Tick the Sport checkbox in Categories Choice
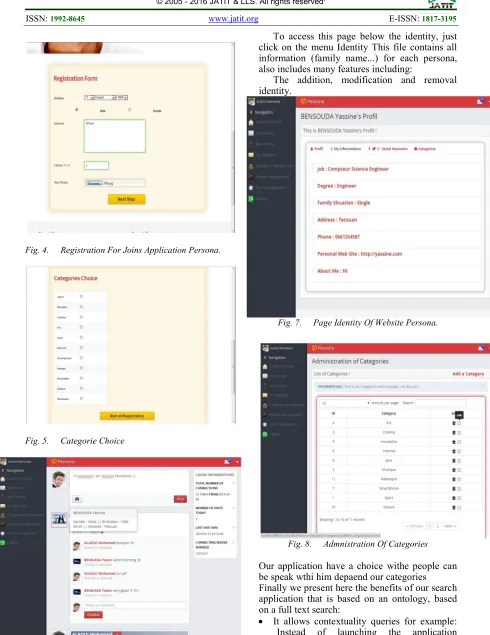Viewport: 490px width, 635px height. [x=81, y=296]
